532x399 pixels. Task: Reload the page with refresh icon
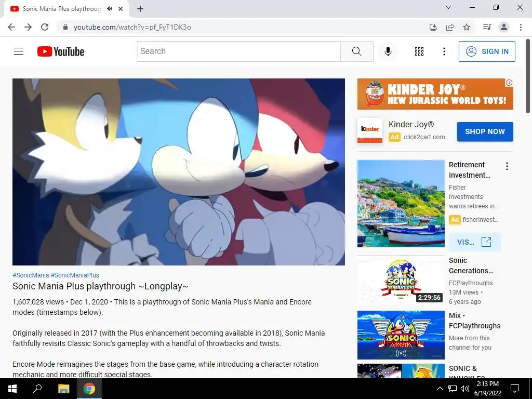pos(45,27)
